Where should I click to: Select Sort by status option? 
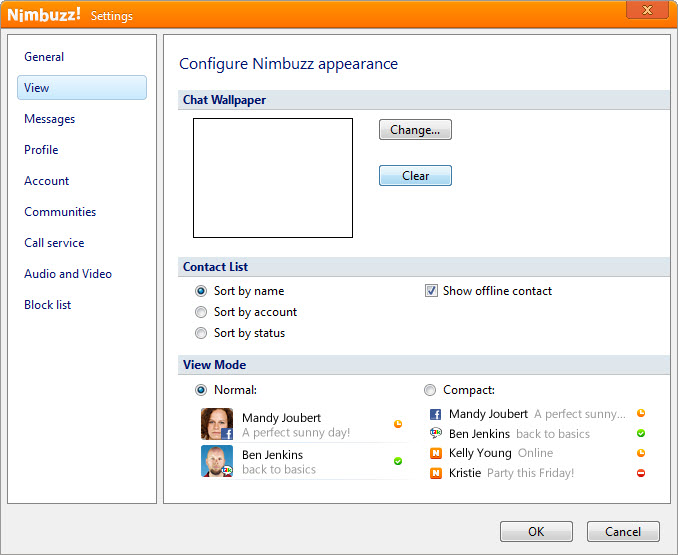tap(201, 333)
